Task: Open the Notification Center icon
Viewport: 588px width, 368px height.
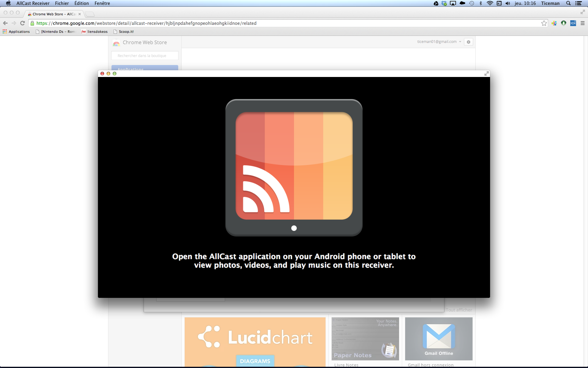Action: coord(579,3)
